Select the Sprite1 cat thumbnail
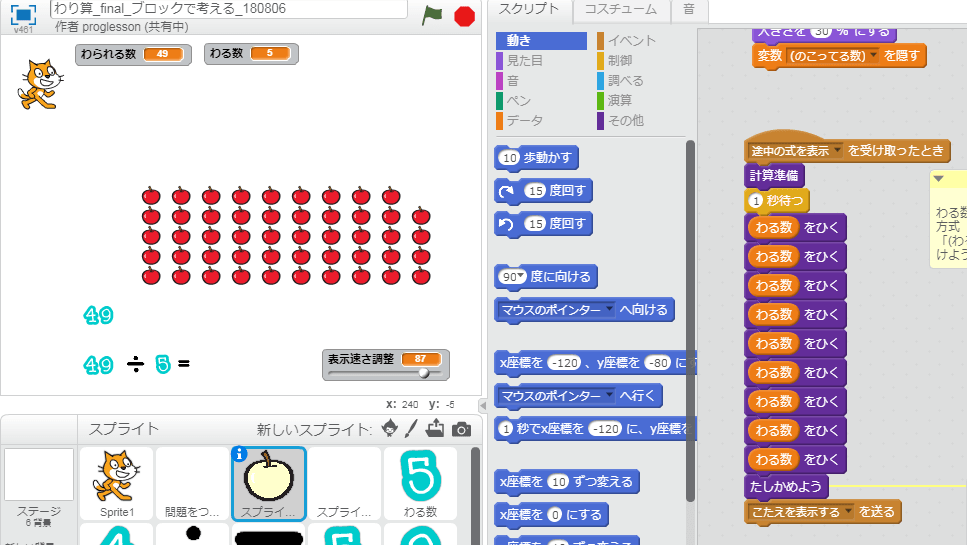Screen dimensions: 967x545 (x=117, y=484)
